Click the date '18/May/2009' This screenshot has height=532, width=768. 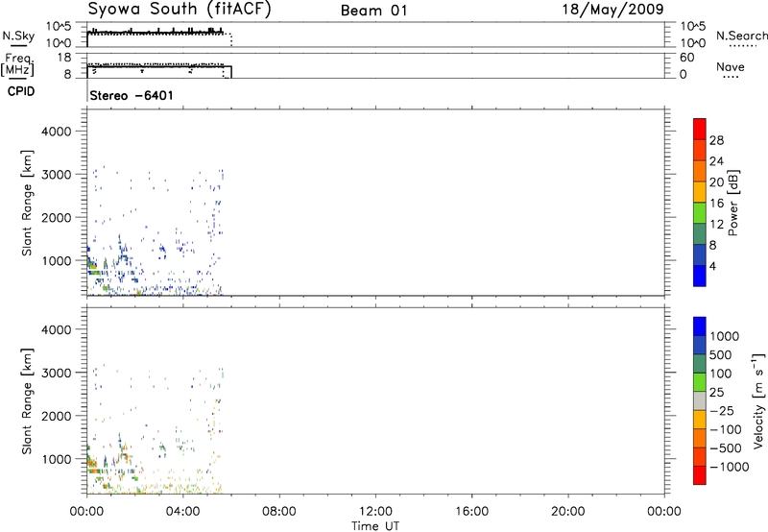[612, 9]
